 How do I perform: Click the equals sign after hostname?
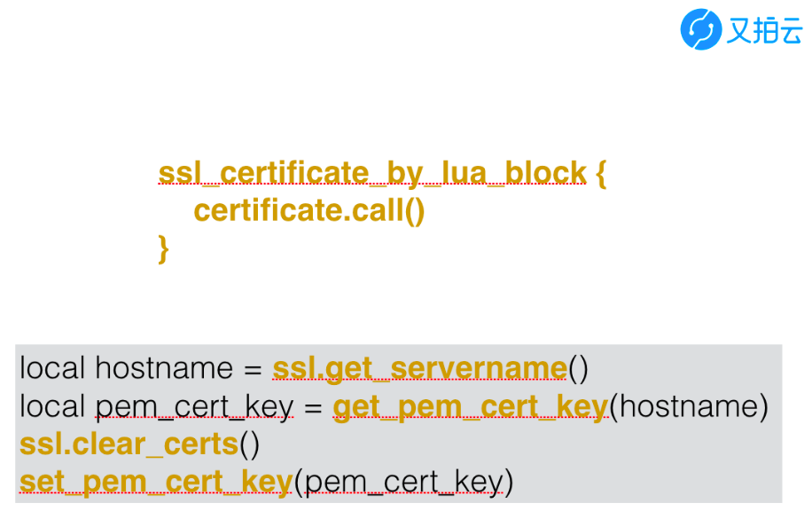[x=253, y=370]
